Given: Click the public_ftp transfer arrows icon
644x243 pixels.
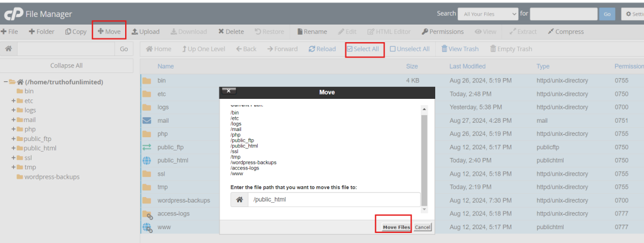Looking at the screenshot, I should point(147,147).
